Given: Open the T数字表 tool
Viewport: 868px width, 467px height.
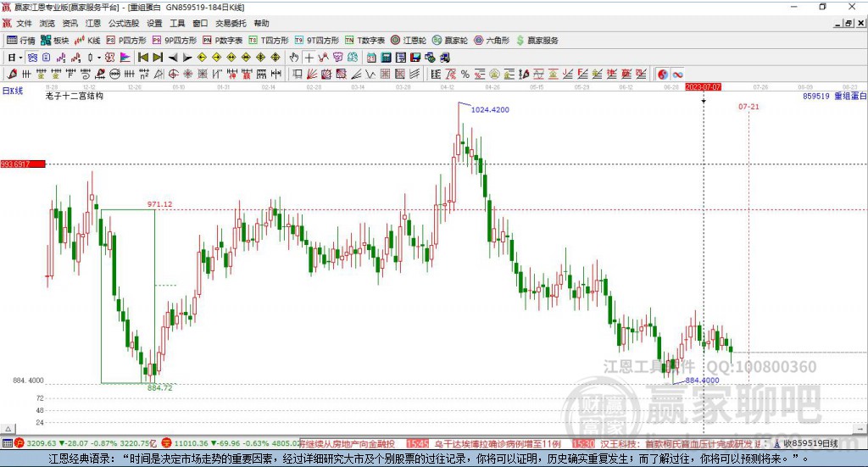Looking at the screenshot, I should 364,41.
